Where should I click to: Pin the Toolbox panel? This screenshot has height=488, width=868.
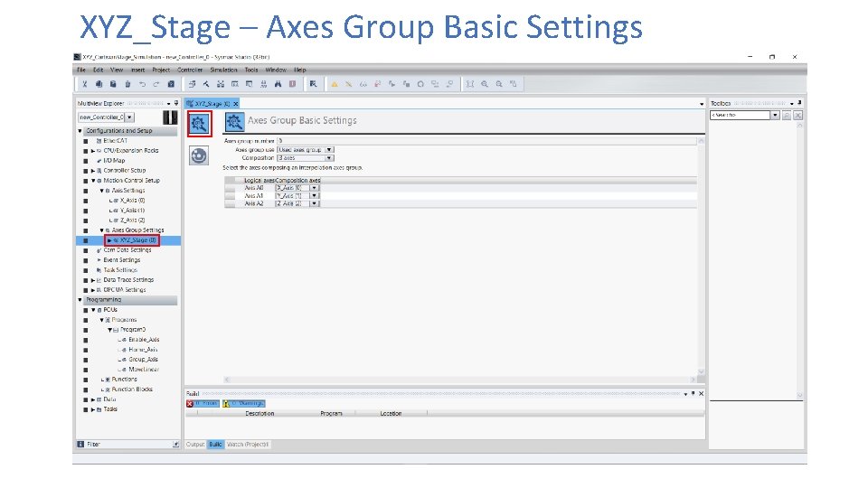[x=799, y=103]
